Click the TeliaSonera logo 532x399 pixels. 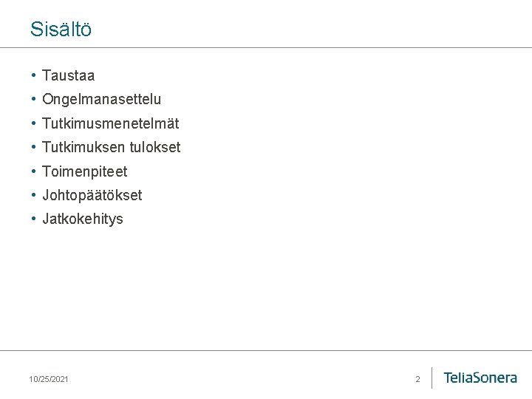[480, 378]
